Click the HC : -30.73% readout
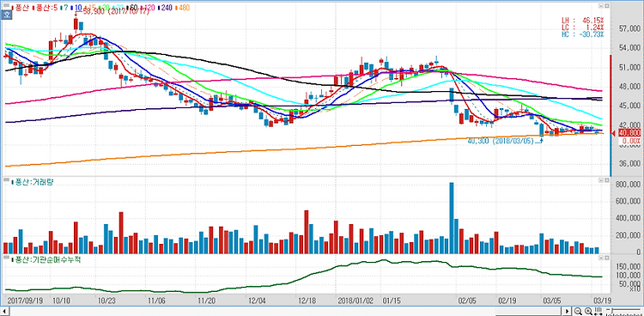 [583, 34]
